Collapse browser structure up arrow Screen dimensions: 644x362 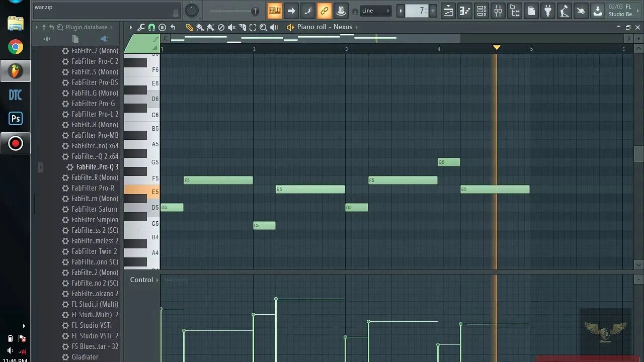44,27
